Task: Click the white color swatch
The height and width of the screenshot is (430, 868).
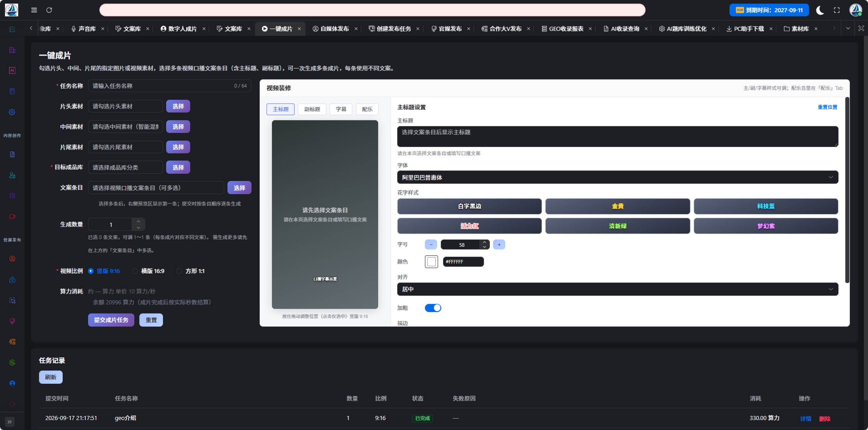Action: 431,262
